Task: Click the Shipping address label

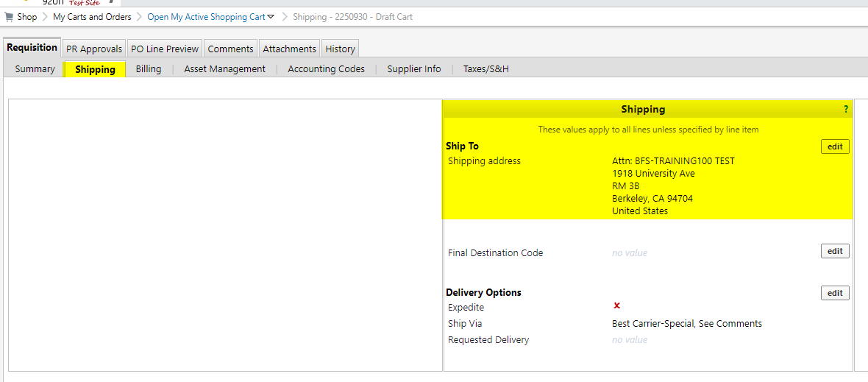Action: click(x=484, y=161)
